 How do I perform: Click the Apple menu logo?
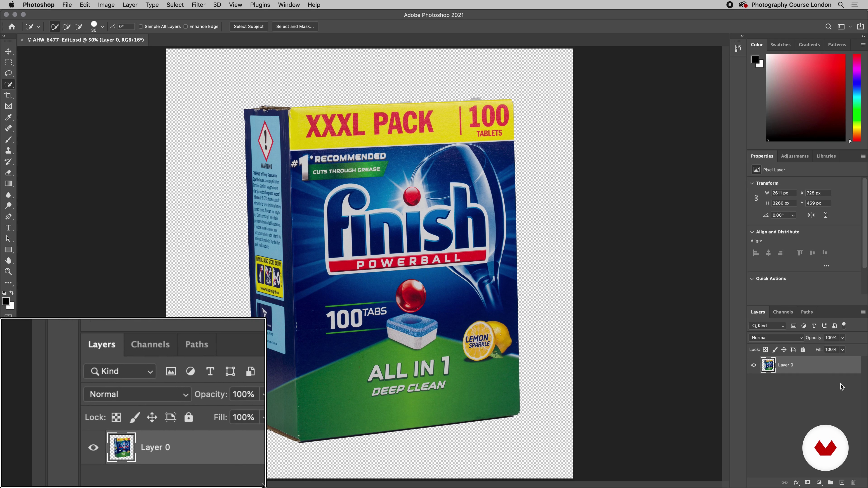12,5
